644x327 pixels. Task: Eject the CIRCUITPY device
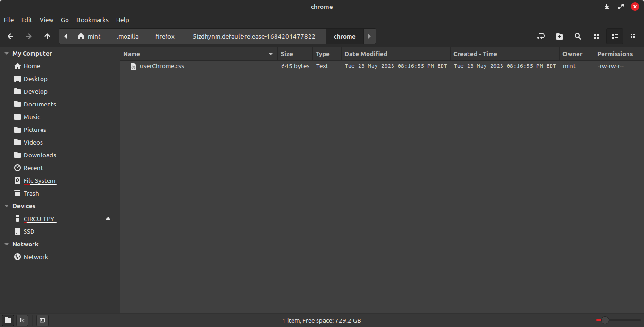[108, 219]
